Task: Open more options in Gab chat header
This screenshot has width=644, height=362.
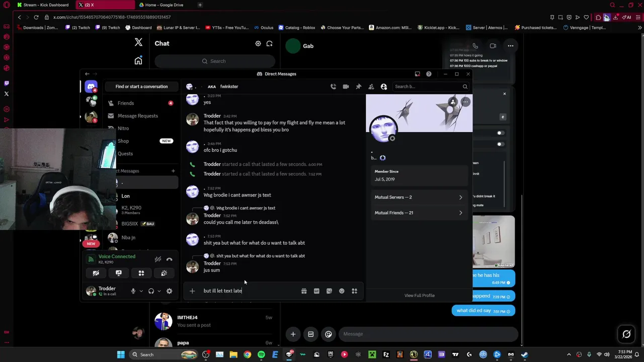Action: [x=511, y=46]
